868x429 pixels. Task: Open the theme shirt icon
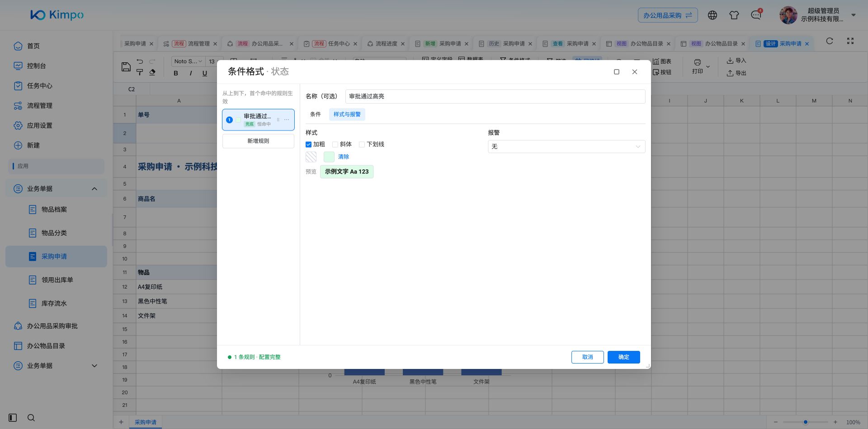734,15
